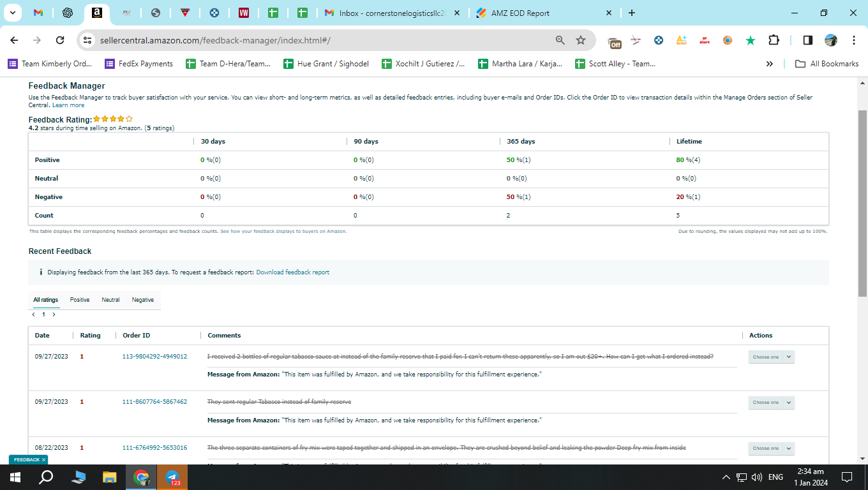This screenshot has height=490, width=868.
Task: Open the zoom magnifier icon in address bar
Action: 560,40
